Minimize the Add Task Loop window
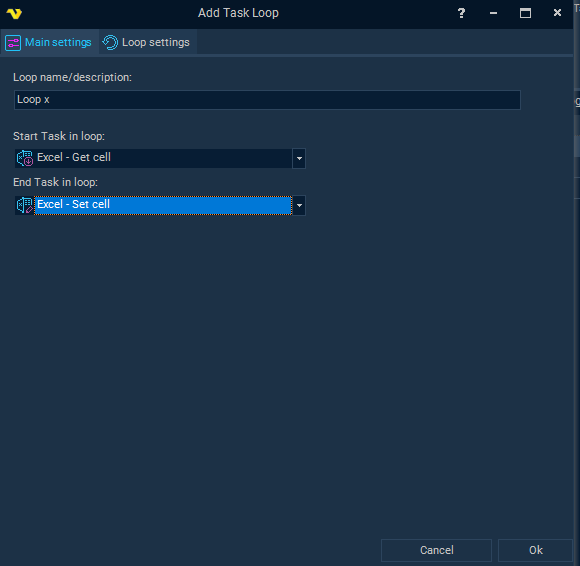Screen dimensions: 580x566 pyautogui.click(x=493, y=13)
